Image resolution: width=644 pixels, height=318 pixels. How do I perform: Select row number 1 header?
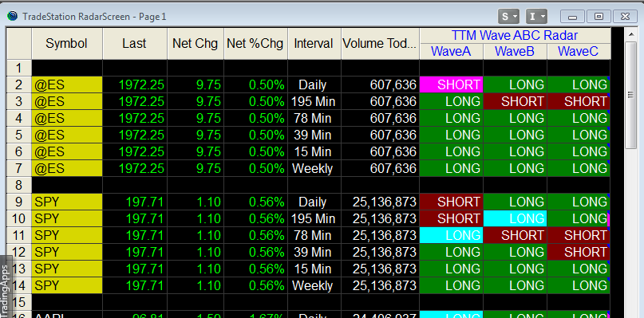(x=19, y=68)
